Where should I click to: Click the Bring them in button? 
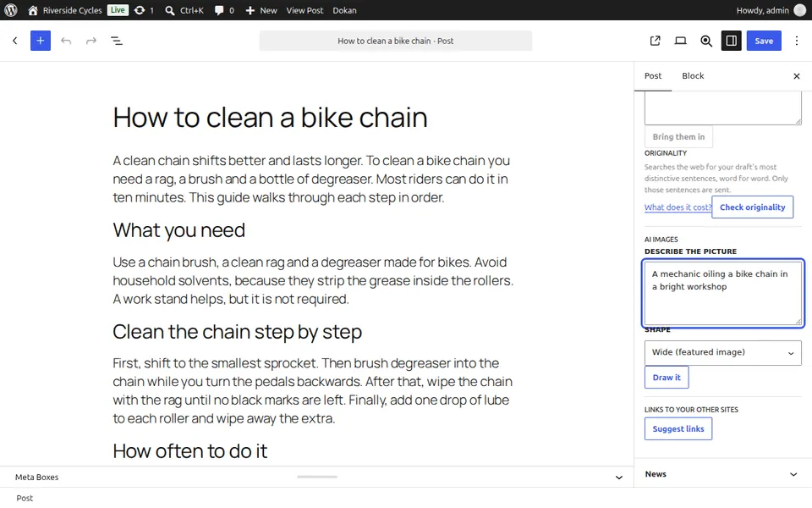point(678,137)
